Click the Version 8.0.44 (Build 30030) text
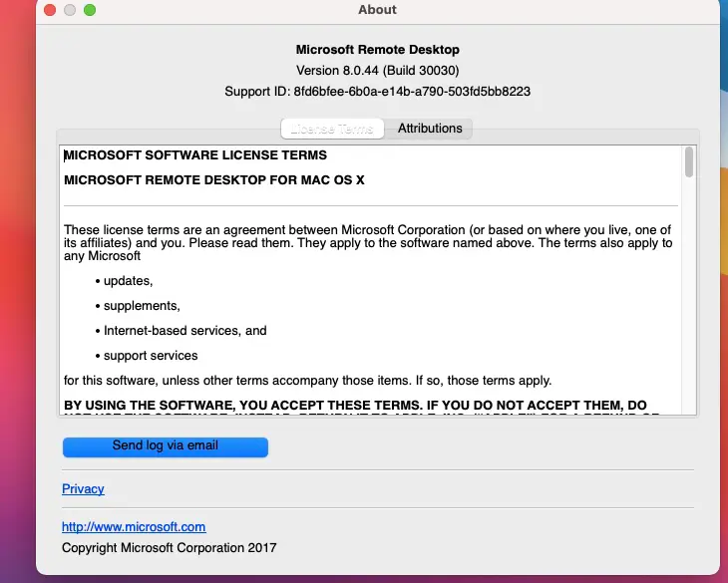728x583 pixels. coord(378,71)
